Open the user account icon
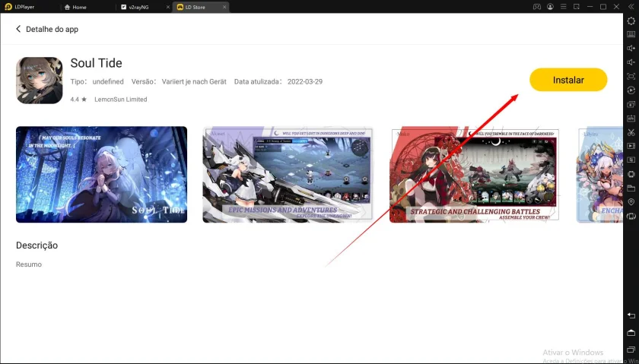The image size is (639, 364). (550, 7)
